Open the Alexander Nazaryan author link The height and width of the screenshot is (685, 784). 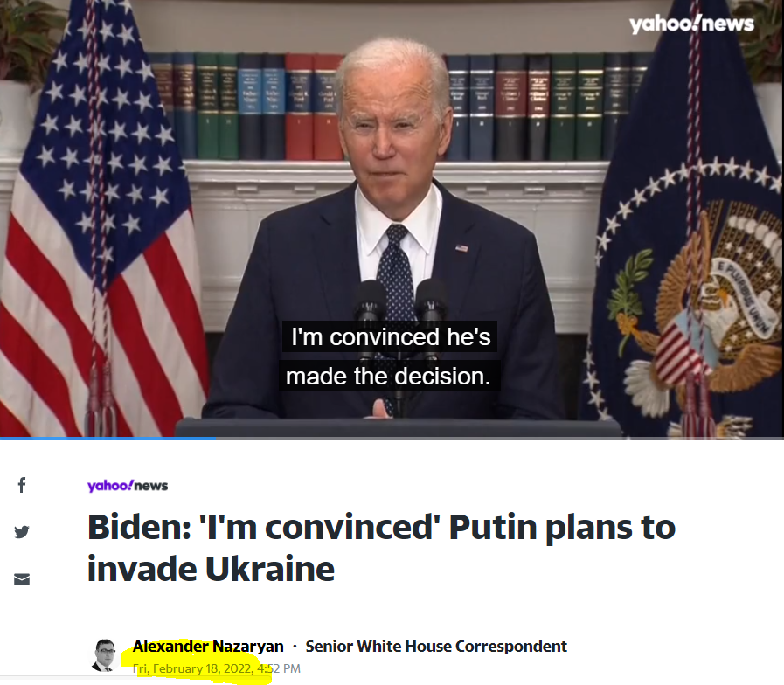208,646
